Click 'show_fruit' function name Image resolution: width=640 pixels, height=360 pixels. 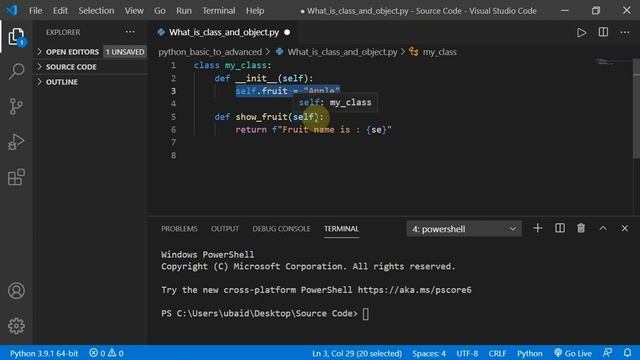261,117
